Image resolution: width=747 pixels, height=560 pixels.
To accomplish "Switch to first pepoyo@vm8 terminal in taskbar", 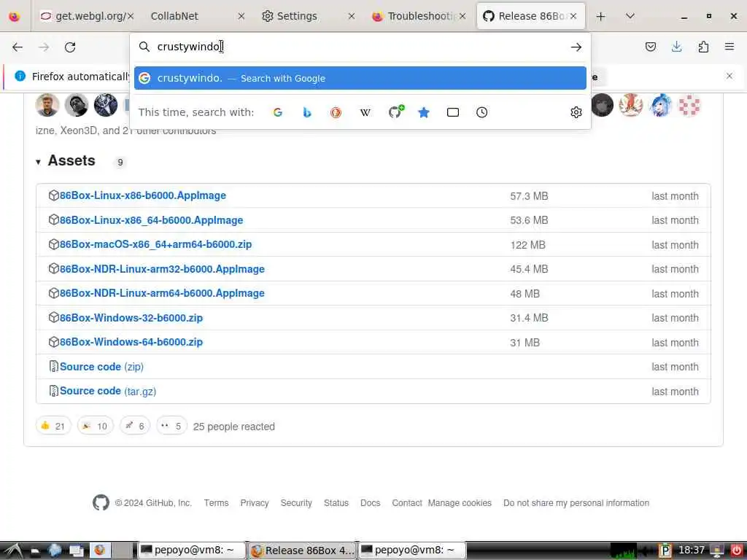I will point(192,551).
